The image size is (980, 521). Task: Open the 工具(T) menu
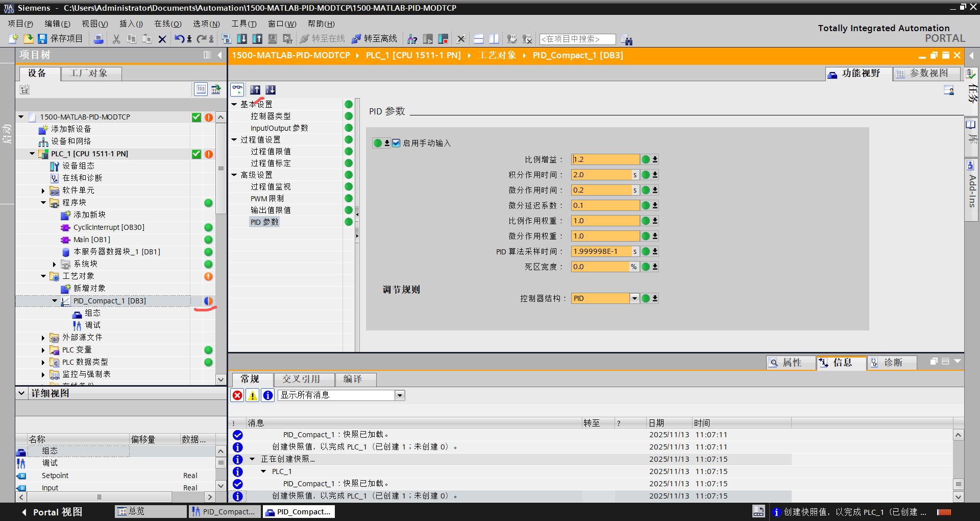(x=244, y=24)
